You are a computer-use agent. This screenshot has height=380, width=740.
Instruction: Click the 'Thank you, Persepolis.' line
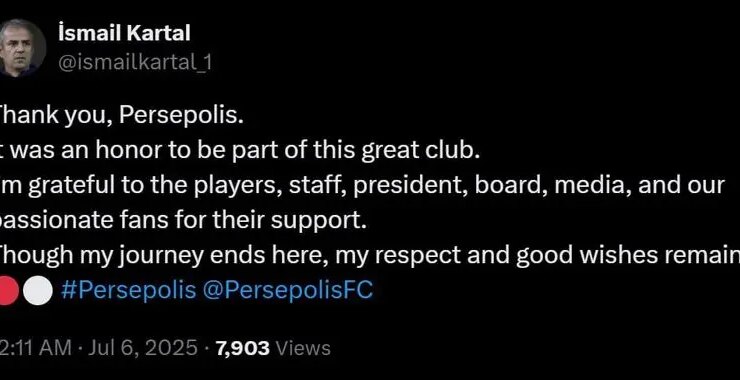pos(121,116)
